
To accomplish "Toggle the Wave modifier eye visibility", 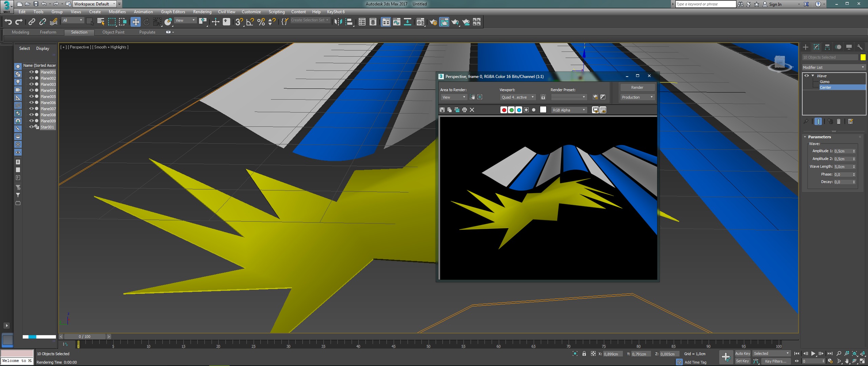I will click(807, 76).
